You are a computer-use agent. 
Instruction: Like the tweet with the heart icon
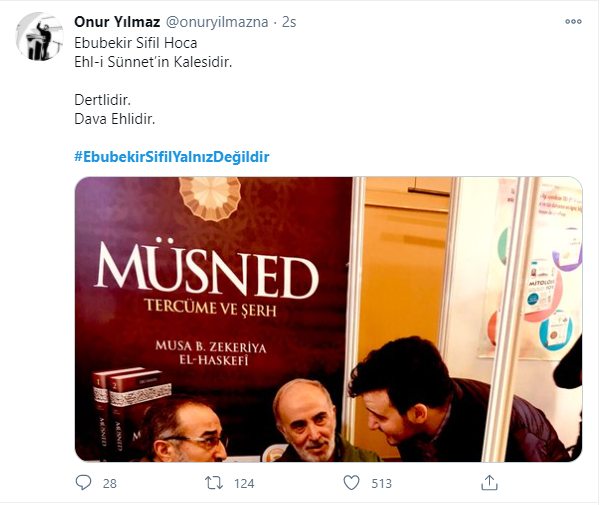(x=351, y=483)
